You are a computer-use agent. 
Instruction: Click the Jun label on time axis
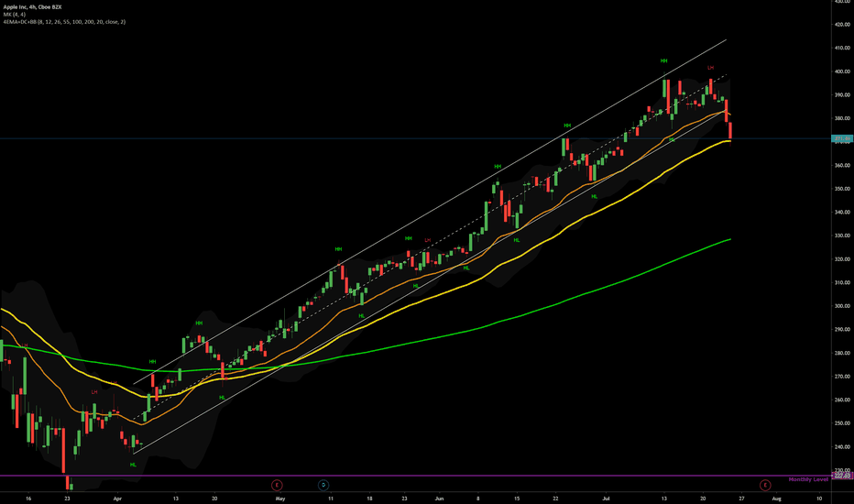tap(440, 499)
